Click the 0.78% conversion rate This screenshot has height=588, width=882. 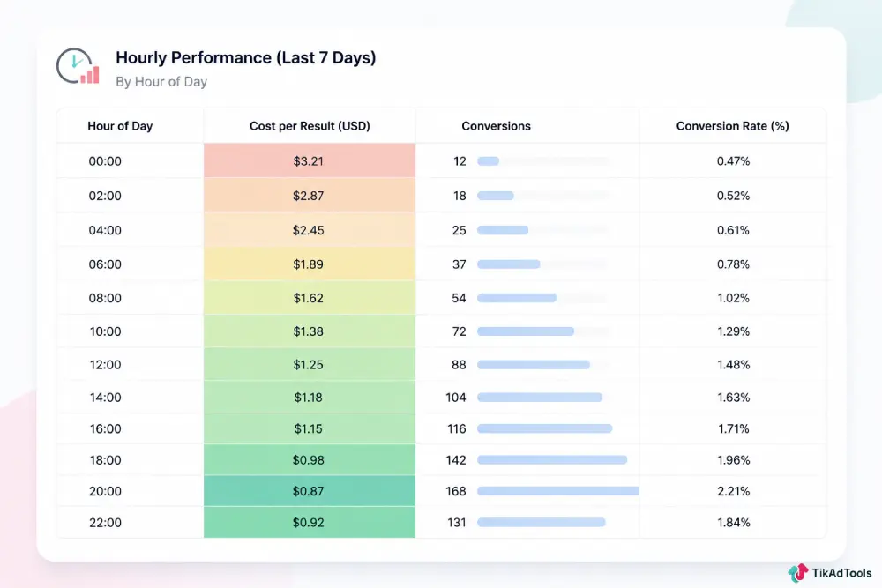[x=733, y=264]
